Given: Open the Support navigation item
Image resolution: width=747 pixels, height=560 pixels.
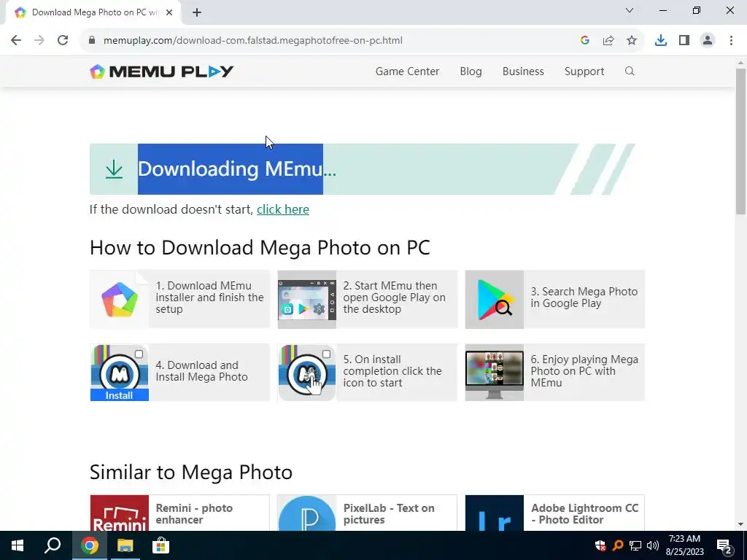Looking at the screenshot, I should click(x=584, y=71).
